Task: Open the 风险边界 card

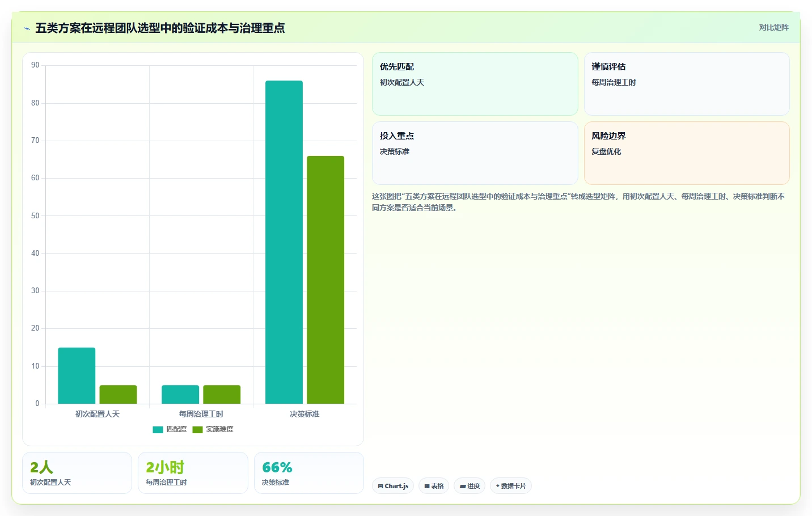Action: pos(687,153)
